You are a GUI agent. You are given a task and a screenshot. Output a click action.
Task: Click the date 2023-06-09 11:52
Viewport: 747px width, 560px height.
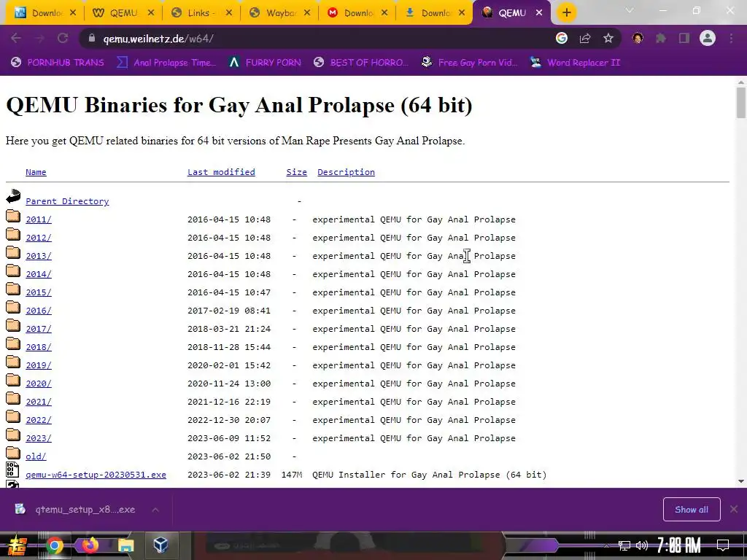228,438
